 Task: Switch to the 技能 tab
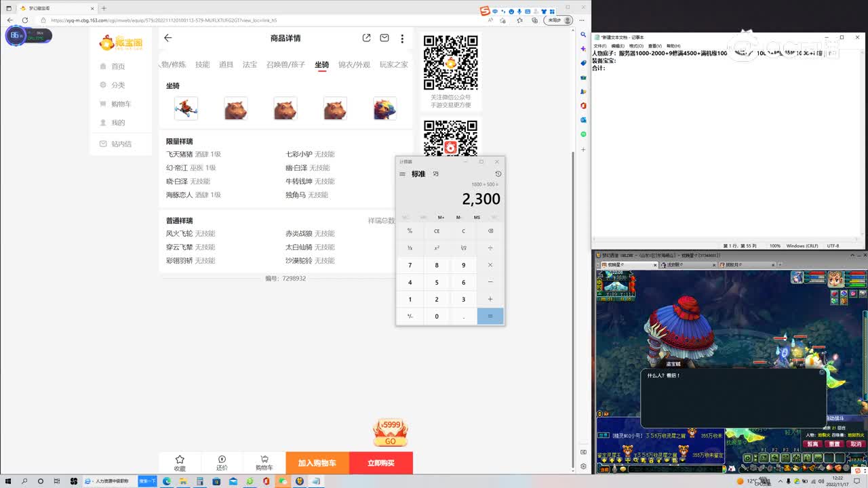(x=202, y=64)
